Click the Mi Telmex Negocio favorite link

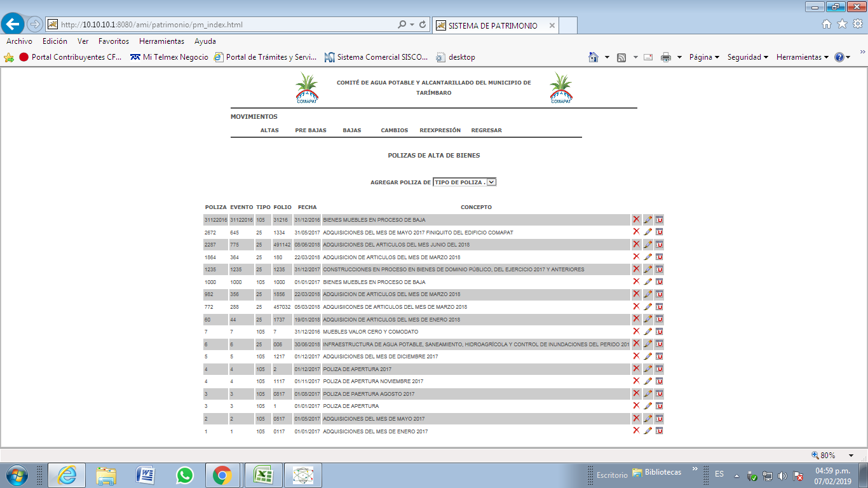coord(169,57)
